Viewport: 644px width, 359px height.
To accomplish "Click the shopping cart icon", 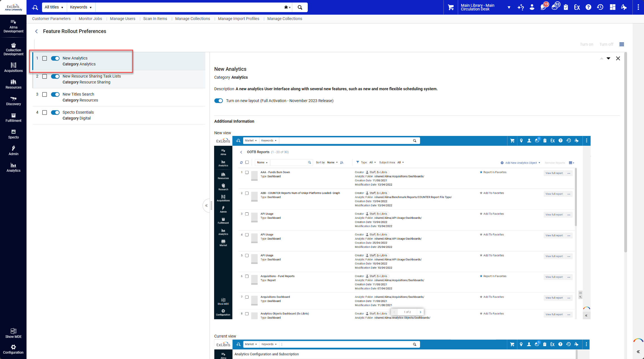I will coord(451,7).
